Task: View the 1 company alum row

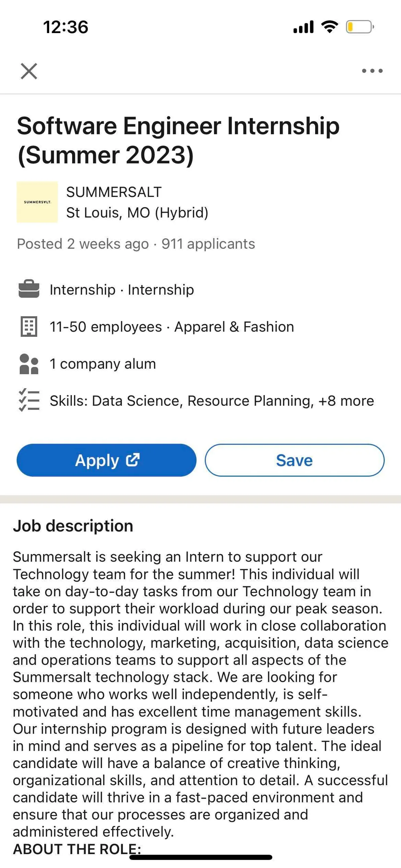Action: pos(103,364)
